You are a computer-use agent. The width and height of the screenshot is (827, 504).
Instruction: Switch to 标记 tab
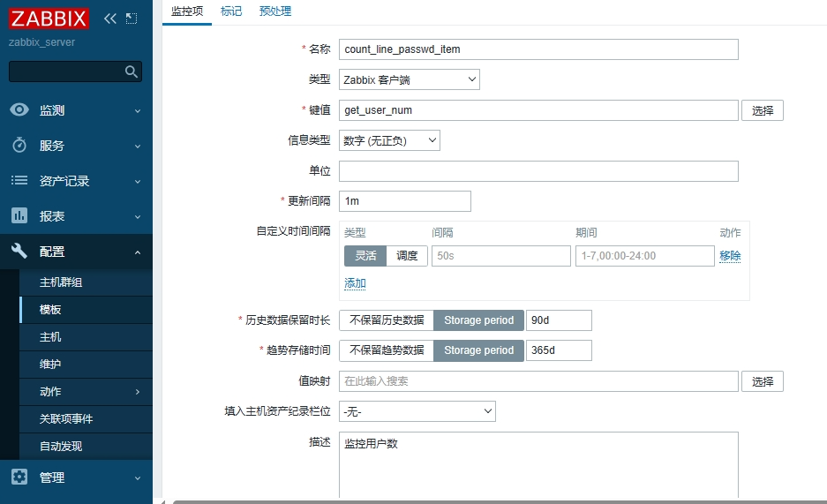(x=230, y=11)
